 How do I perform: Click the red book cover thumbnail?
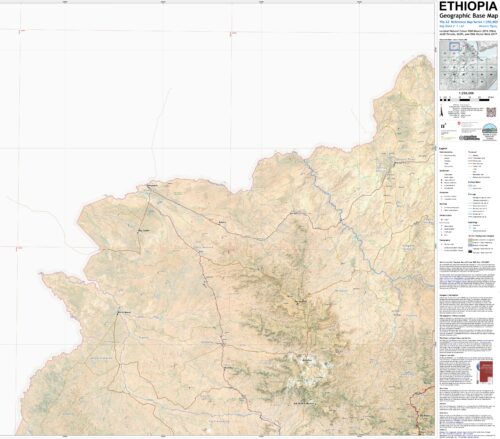[x=485, y=372]
